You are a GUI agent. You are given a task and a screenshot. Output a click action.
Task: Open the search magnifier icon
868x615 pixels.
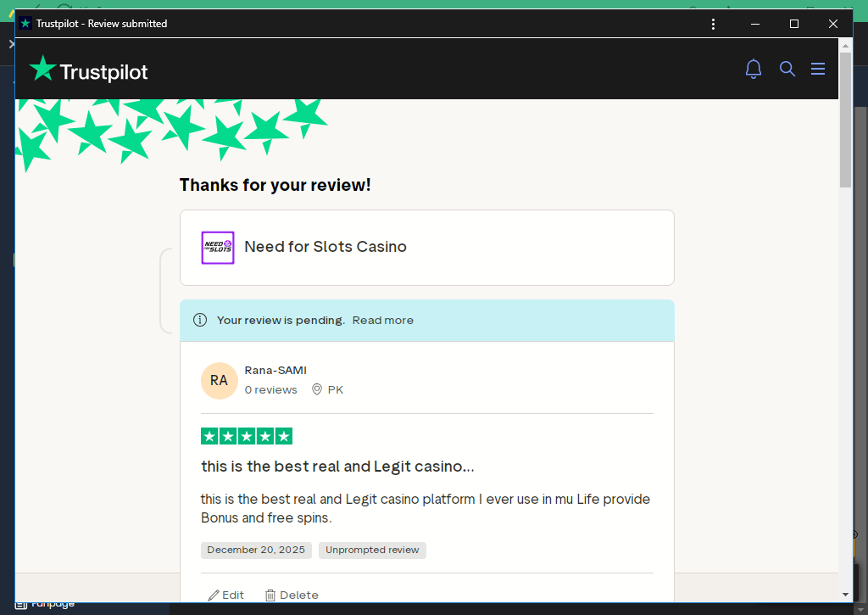tap(787, 69)
